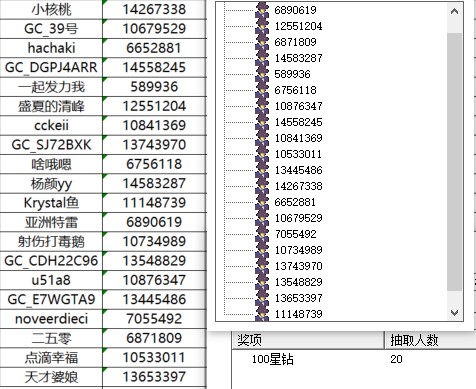Click the 抽取人数 column header
Viewport: 476px width, 389px height.
coord(431,340)
